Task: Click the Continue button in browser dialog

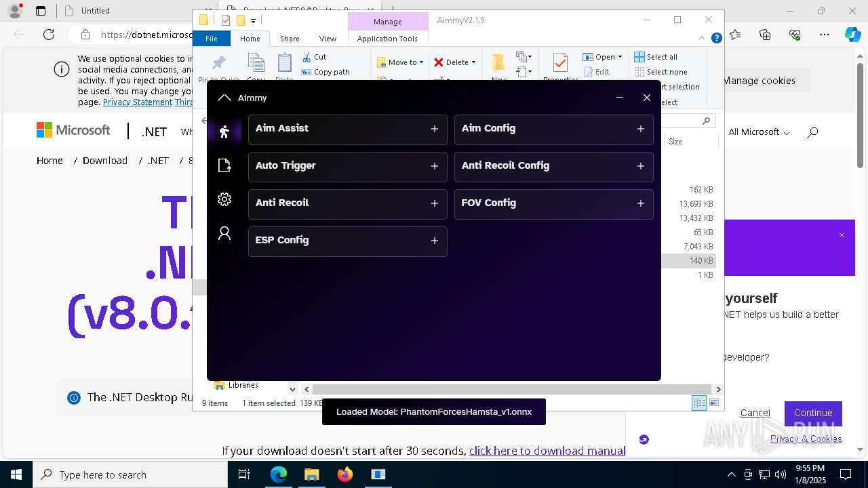Action: (813, 413)
